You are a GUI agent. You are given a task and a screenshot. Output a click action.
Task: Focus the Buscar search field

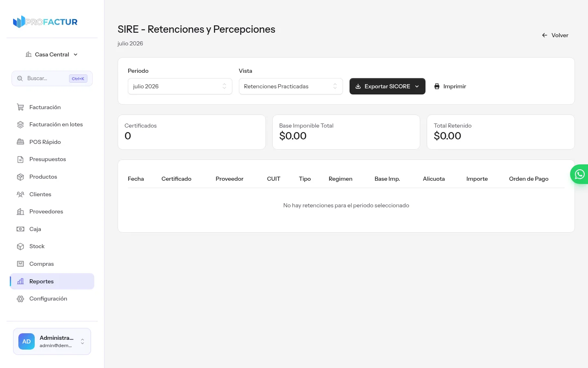[52, 79]
